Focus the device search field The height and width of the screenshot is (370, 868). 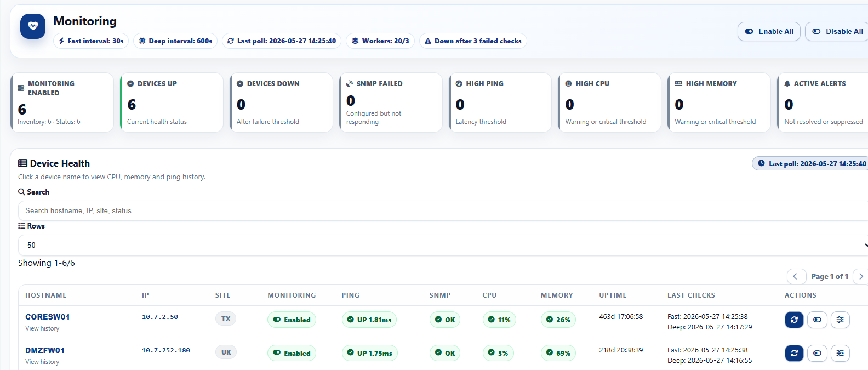tap(443, 210)
